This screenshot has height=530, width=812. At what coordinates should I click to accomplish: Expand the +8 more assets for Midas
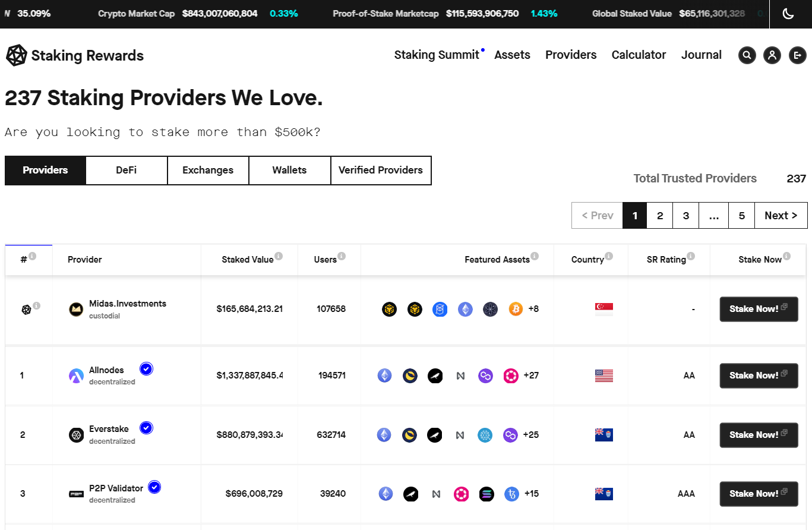click(533, 309)
